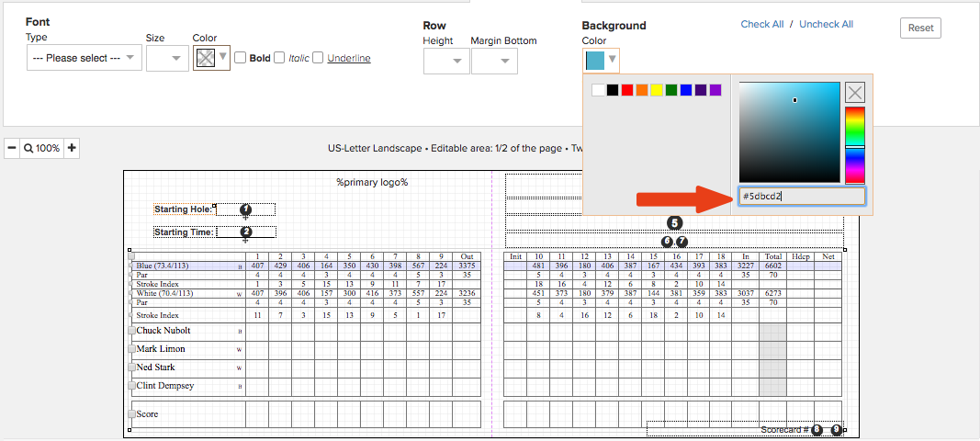Tick the checkbox beside Chuck Nubolt row
This screenshot has width=980, height=441.
pyautogui.click(x=132, y=331)
